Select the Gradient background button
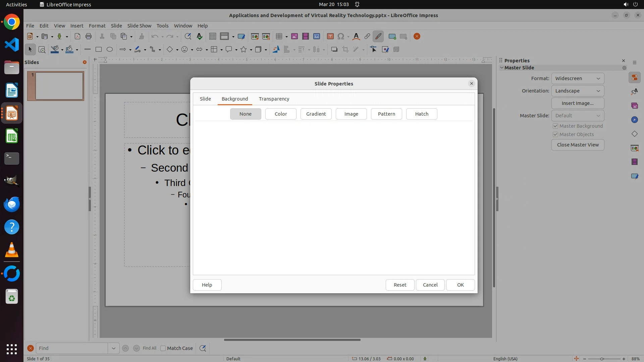The height and width of the screenshot is (362, 644). coord(316,114)
